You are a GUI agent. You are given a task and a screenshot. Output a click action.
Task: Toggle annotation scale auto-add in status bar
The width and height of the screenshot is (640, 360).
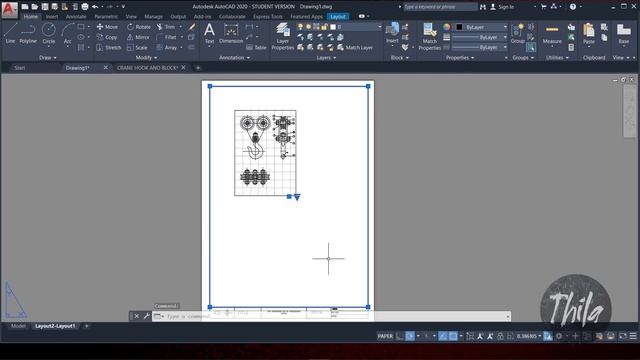[490, 336]
